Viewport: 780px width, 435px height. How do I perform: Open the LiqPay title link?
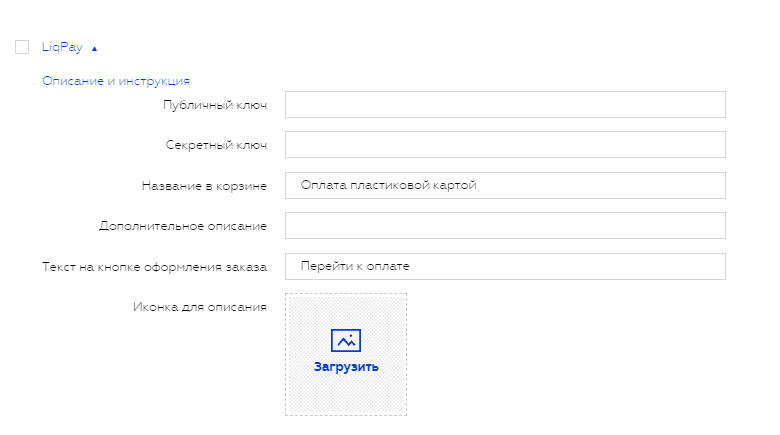pyautogui.click(x=62, y=47)
